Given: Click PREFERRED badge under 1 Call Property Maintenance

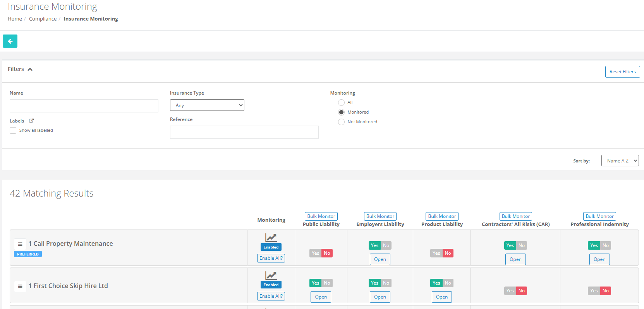Looking at the screenshot, I should tap(28, 254).
